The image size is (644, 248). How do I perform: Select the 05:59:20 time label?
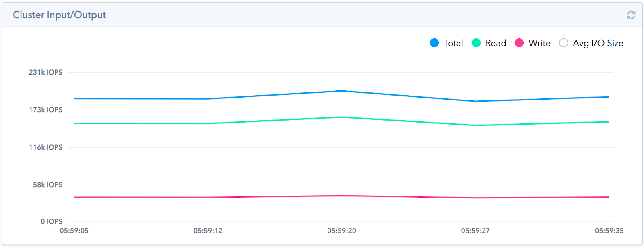pos(342,231)
